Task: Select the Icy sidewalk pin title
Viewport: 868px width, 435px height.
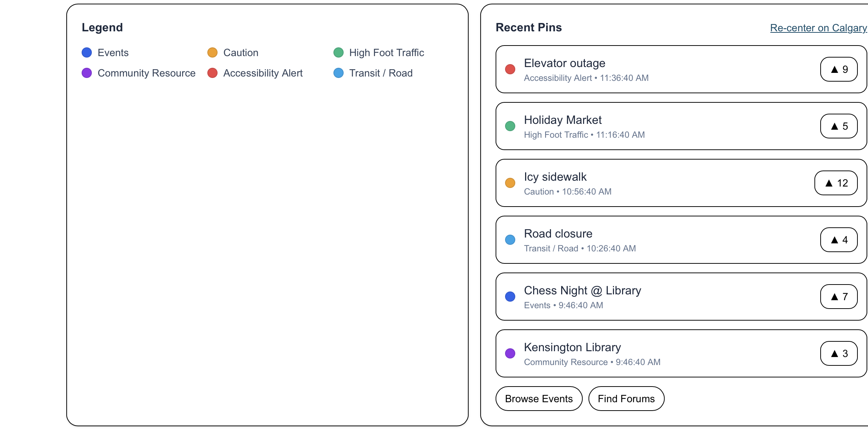Action: click(x=555, y=177)
